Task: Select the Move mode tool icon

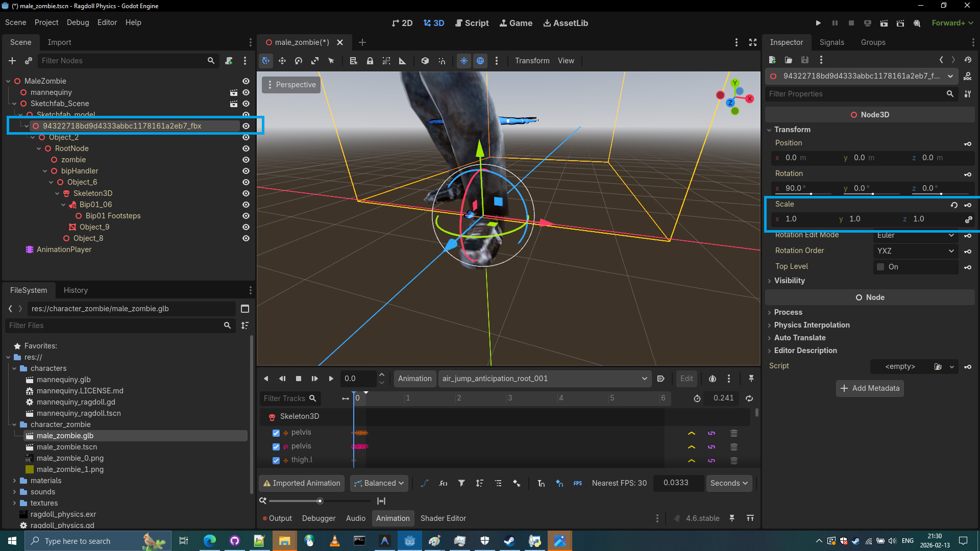Action: click(282, 61)
